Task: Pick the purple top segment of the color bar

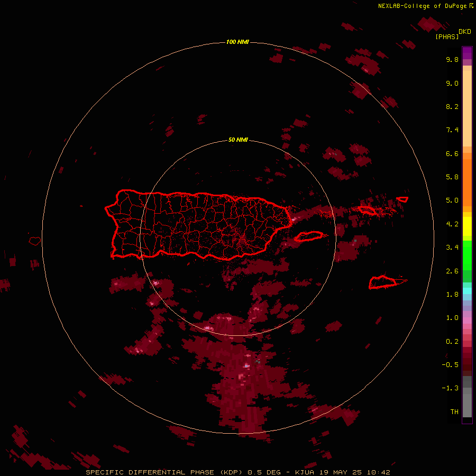Action: [x=467, y=53]
